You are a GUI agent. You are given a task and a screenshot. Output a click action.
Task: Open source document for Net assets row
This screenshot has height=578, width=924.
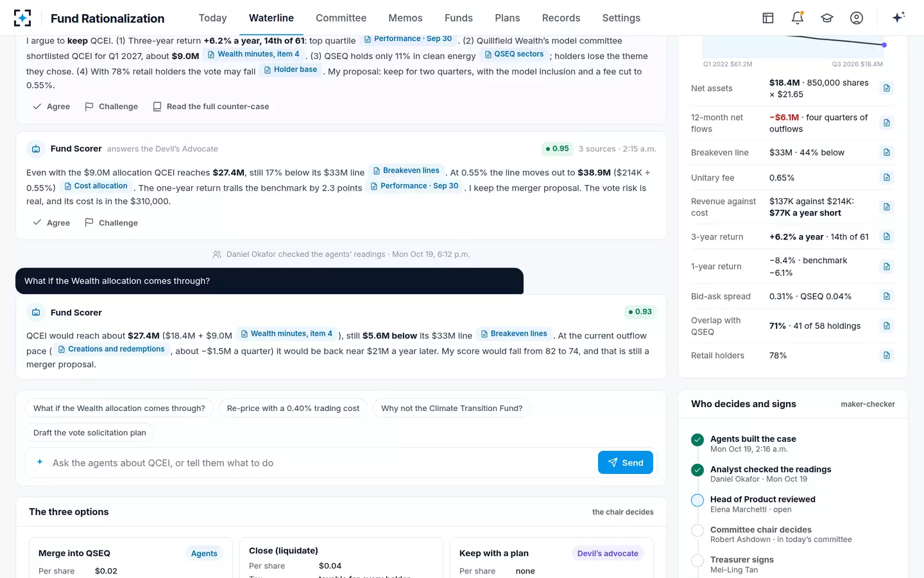tap(887, 88)
